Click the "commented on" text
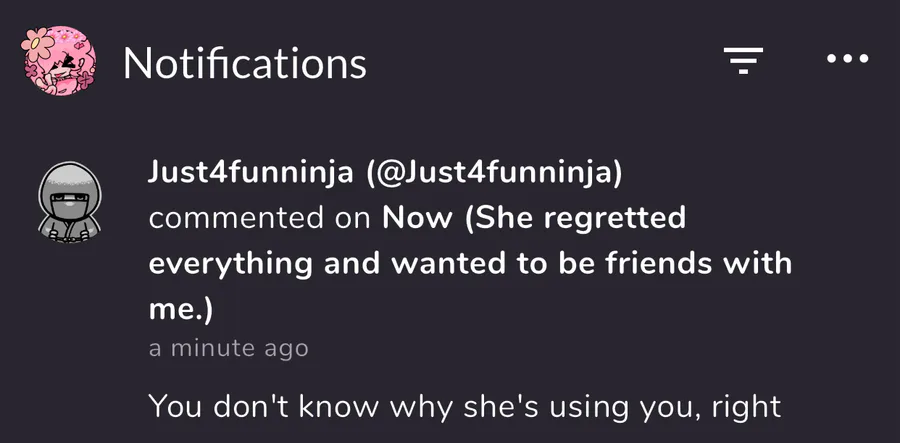The height and width of the screenshot is (443, 900). 259,219
